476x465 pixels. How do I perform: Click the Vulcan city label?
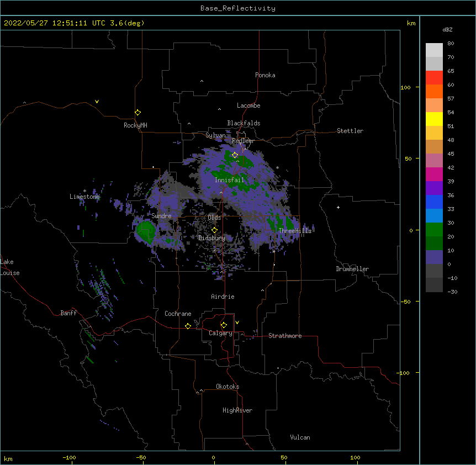[300, 437]
